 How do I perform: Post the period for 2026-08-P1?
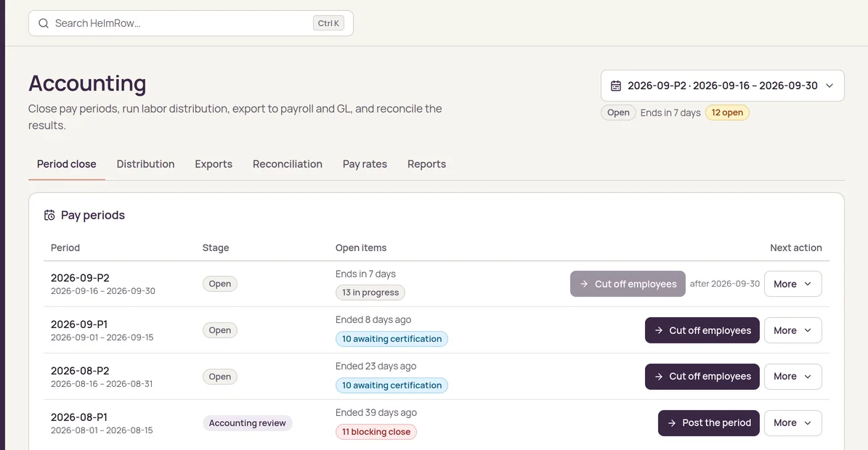tap(709, 423)
